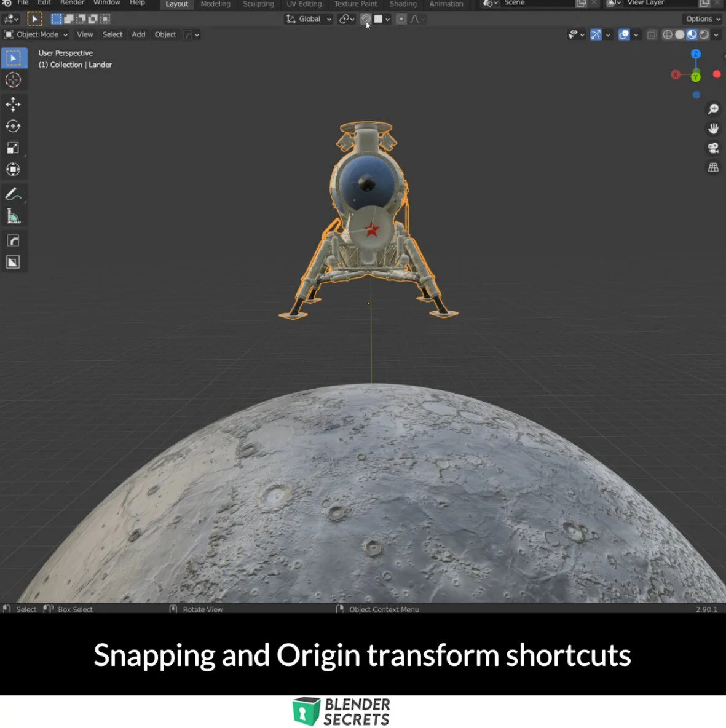
Task: Open the Help menu
Action: pyautogui.click(x=138, y=3)
